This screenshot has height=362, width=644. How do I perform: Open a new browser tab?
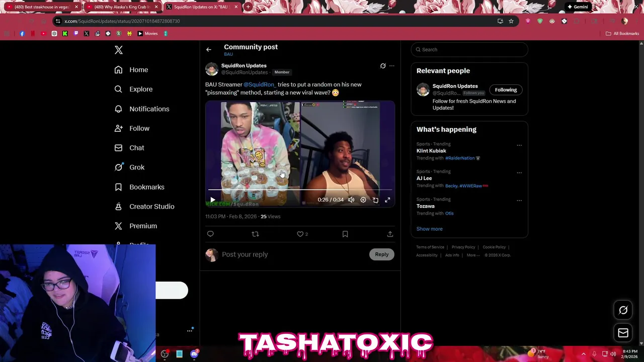248,7
